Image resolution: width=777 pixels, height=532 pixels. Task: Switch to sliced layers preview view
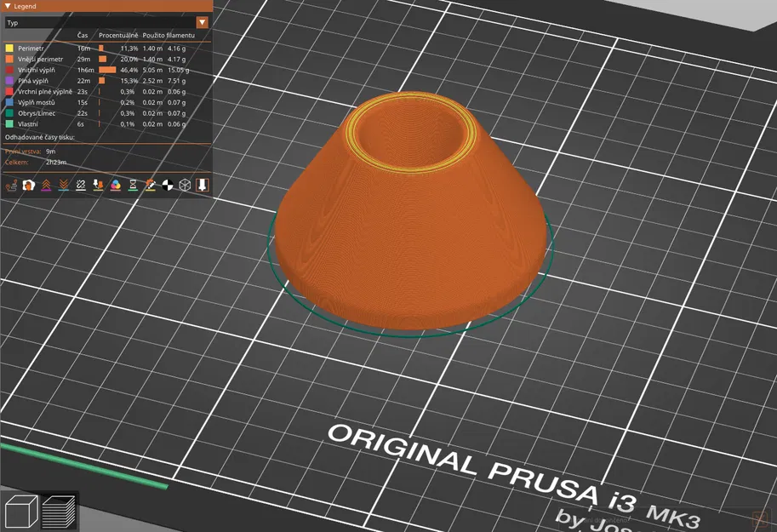[x=59, y=511]
